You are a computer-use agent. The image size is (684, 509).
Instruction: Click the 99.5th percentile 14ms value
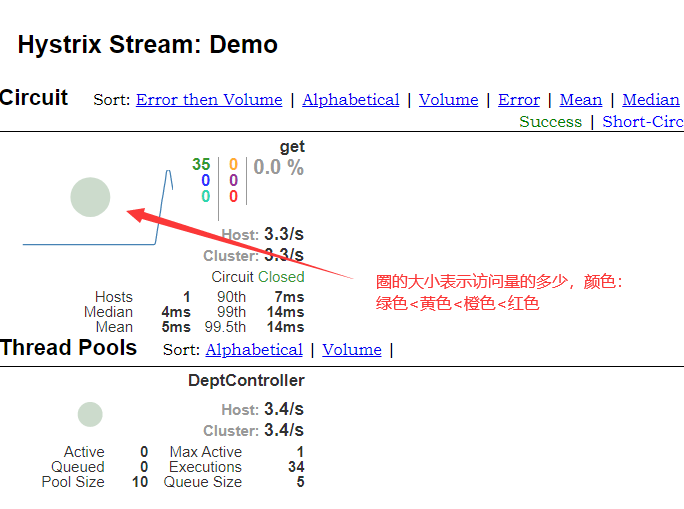point(285,327)
